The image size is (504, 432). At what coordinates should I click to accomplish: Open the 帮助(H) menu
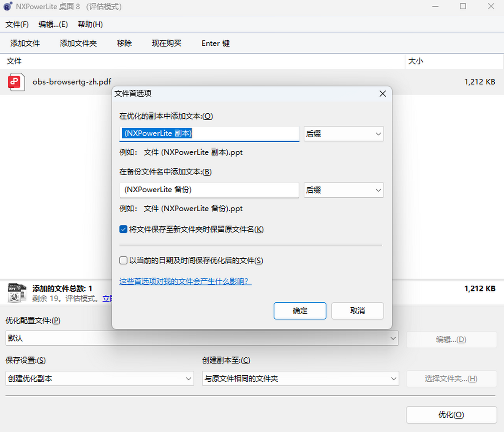(x=90, y=24)
